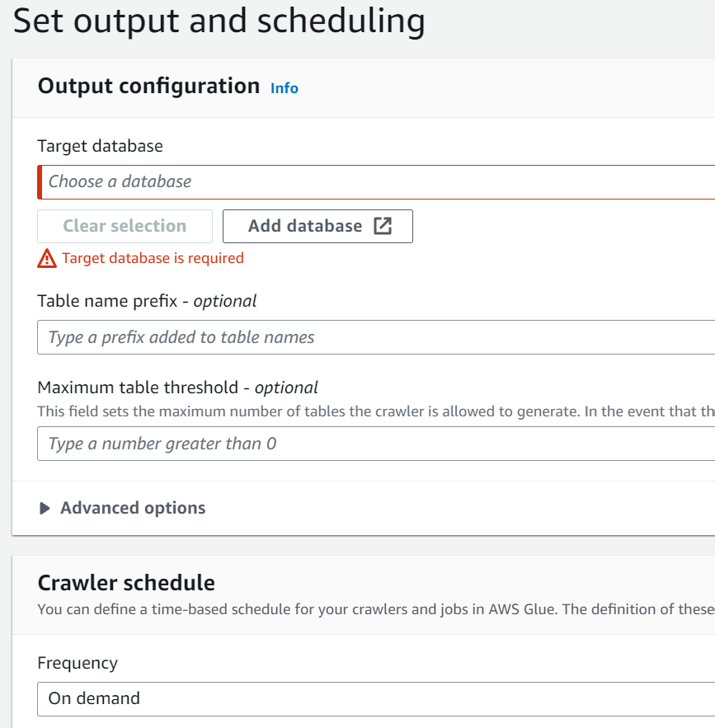Click the Target database field label
The image size is (715, 728).
click(x=101, y=146)
